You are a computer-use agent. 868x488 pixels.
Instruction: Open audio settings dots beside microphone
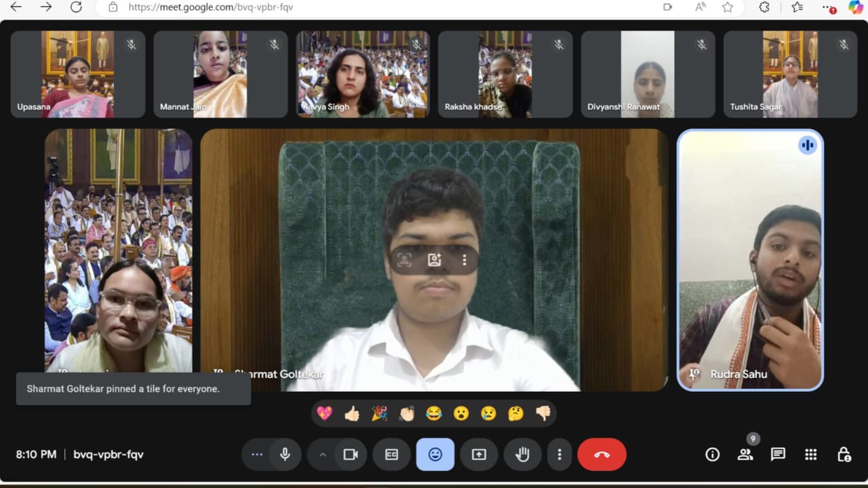[x=257, y=455]
